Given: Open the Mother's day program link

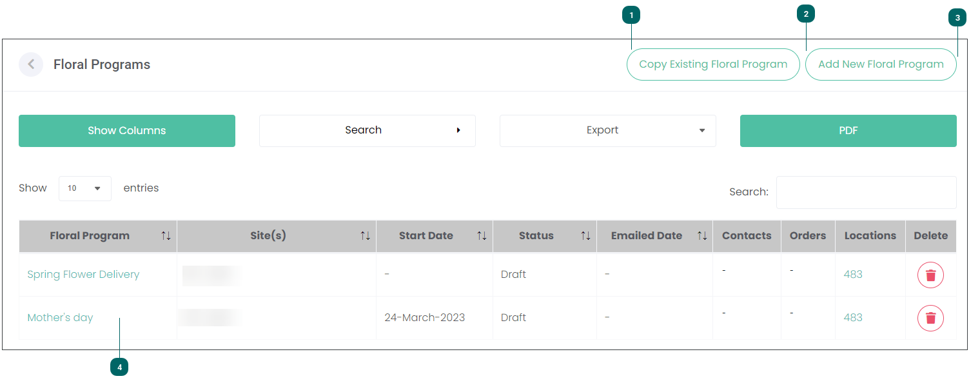Looking at the screenshot, I should point(60,318).
